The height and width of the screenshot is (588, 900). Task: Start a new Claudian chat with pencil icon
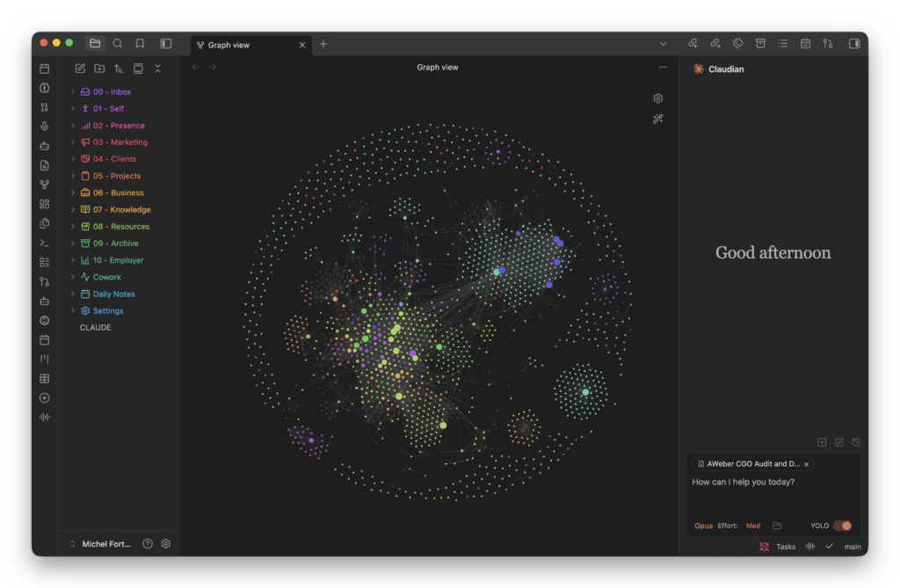pyautogui.click(x=839, y=442)
